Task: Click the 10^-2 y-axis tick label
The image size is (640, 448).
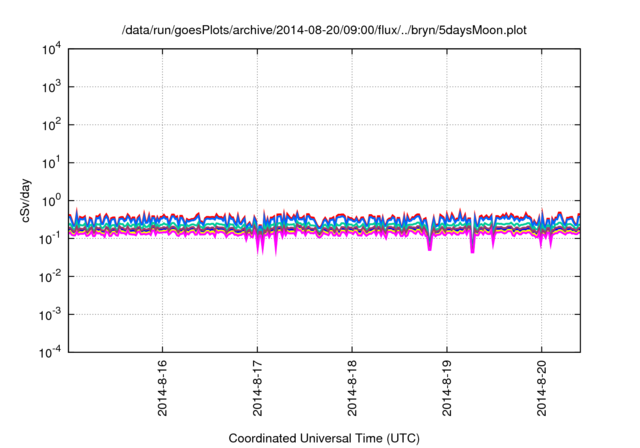Action: [50, 276]
